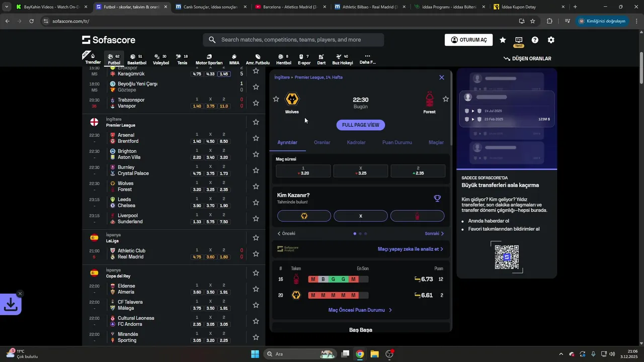Go to Önceki card with chevron
Image resolution: width=644 pixels, height=362 pixels.
coord(286,234)
